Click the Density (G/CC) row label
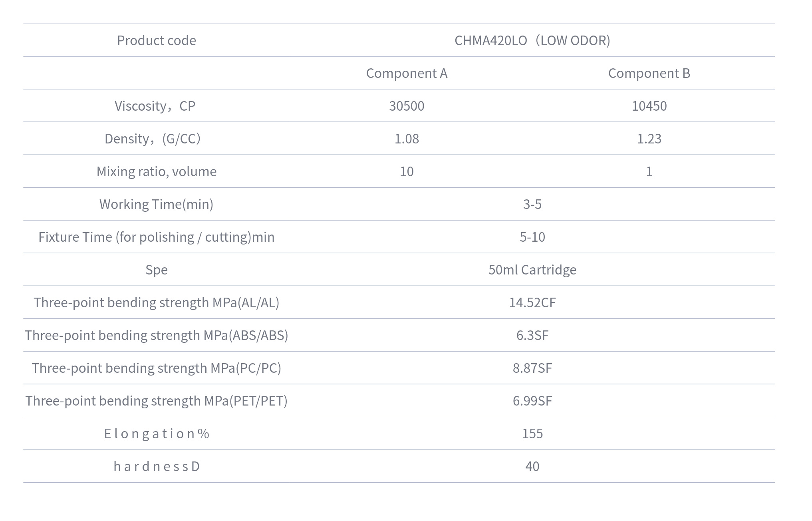 coord(153,139)
